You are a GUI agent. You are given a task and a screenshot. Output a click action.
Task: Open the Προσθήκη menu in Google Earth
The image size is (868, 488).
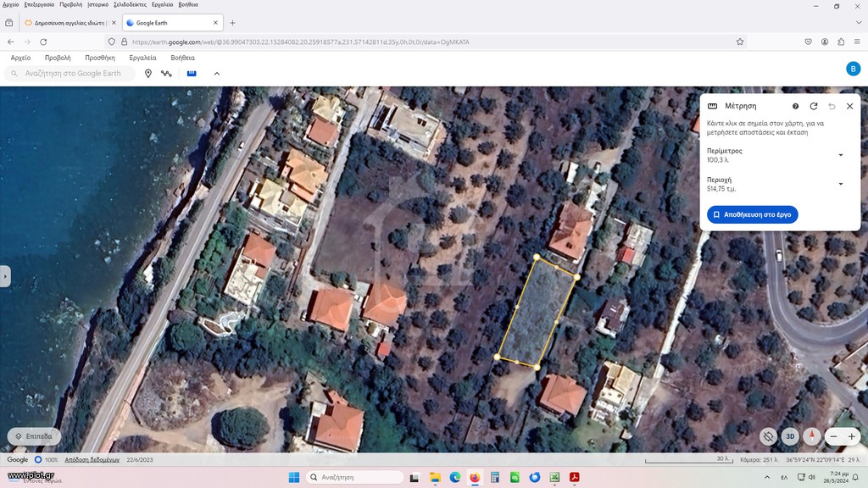coord(100,58)
